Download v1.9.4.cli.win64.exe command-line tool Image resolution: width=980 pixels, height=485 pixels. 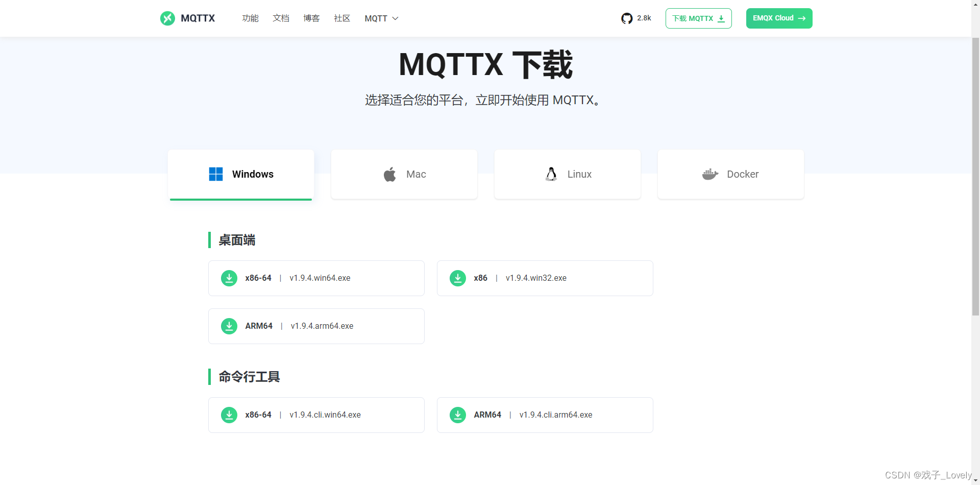point(316,415)
